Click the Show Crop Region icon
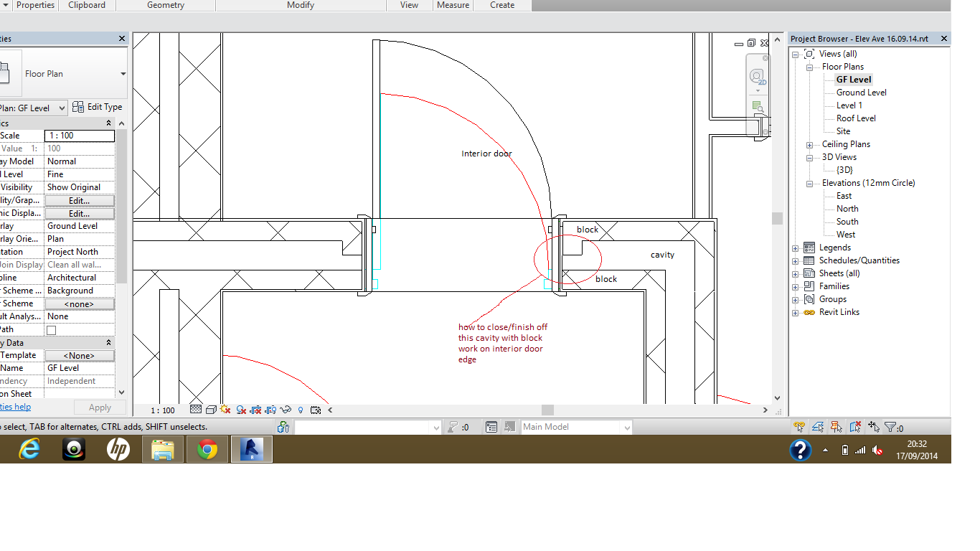This screenshot has height=551, width=980. pos(270,410)
